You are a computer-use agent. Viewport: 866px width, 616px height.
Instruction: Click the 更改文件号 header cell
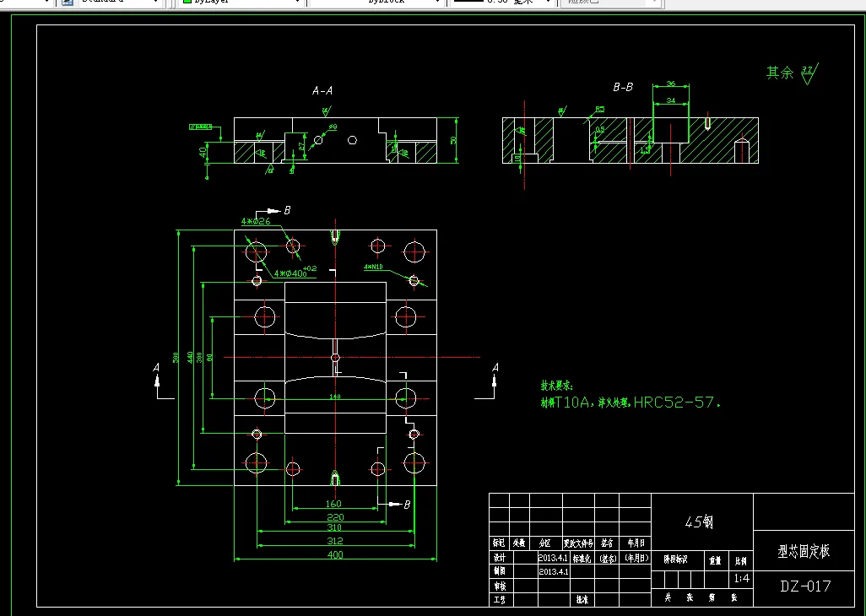578,543
